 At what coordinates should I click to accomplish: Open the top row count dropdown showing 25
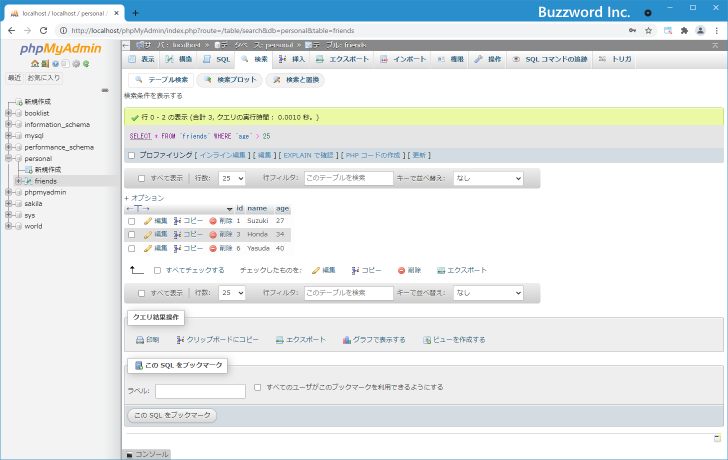click(x=232, y=178)
